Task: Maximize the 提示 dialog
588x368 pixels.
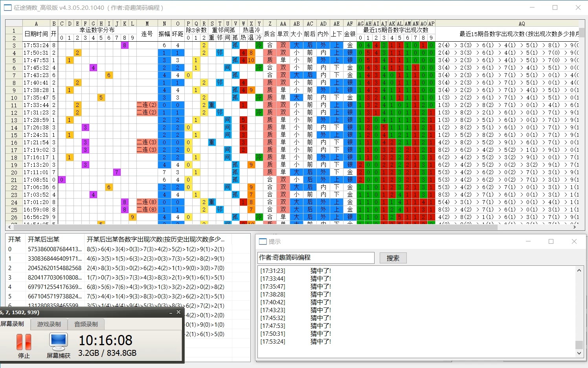Action: tap(551, 241)
